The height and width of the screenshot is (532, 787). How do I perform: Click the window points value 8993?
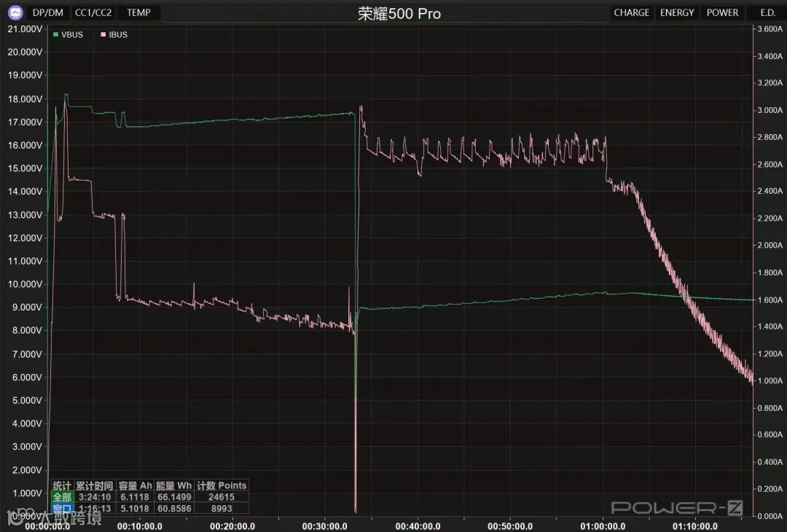pyautogui.click(x=222, y=509)
